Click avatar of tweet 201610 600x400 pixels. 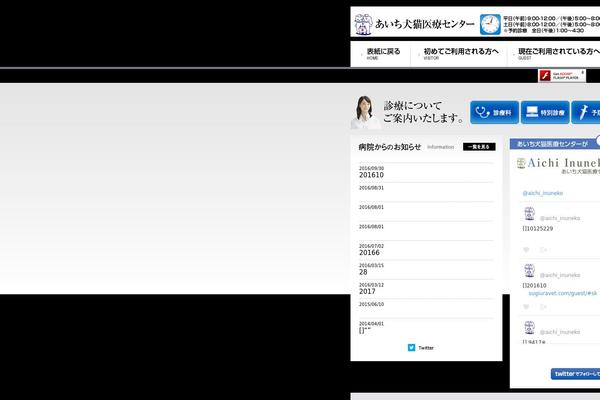tap(530, 271)
